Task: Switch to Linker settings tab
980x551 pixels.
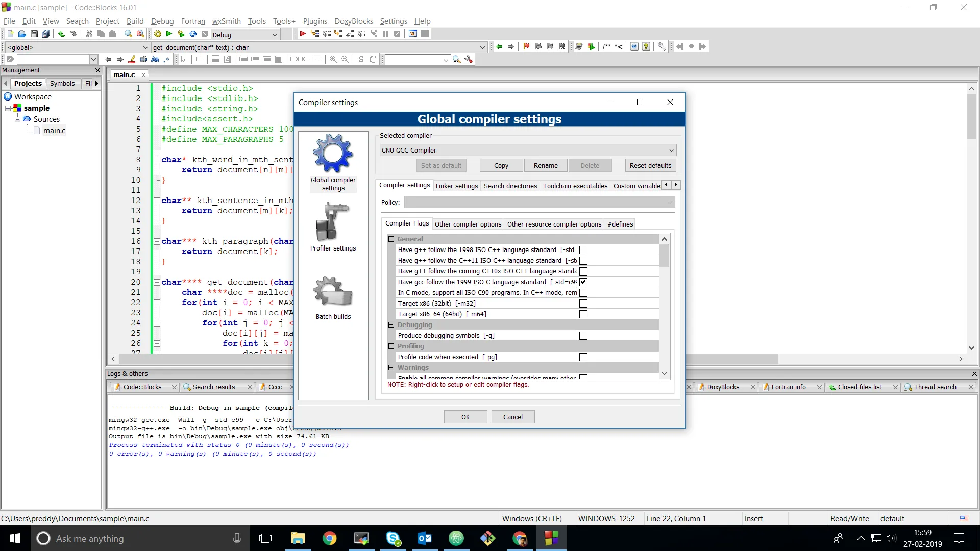Action: tap(456, 186)
